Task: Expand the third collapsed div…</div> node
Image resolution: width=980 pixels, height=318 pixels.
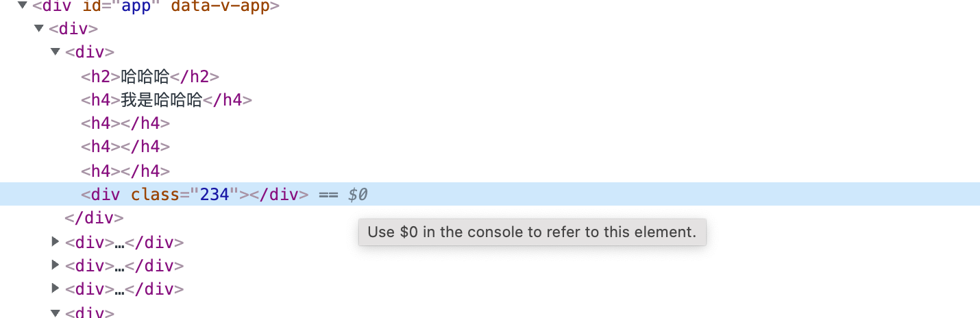Action: point(56,289)
